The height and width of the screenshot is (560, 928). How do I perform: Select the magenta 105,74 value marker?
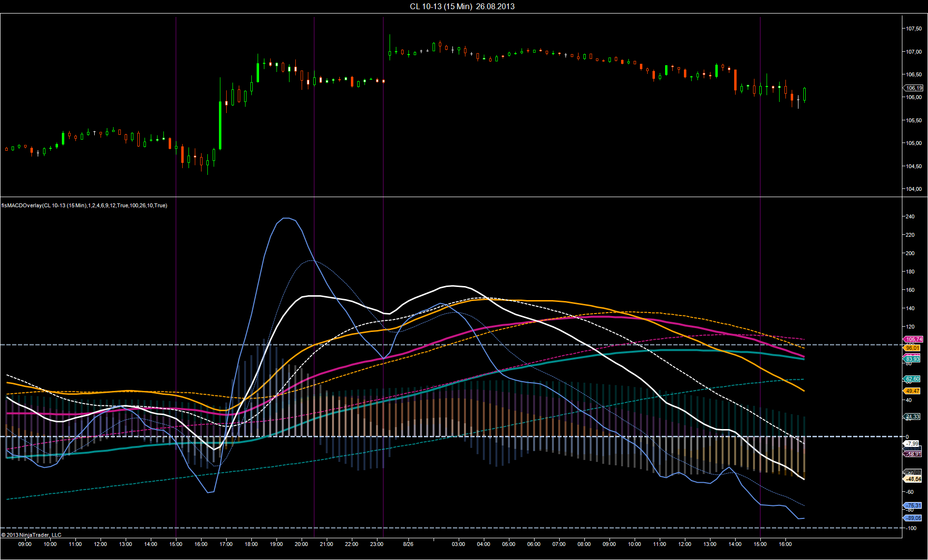[x=913, y=339]
